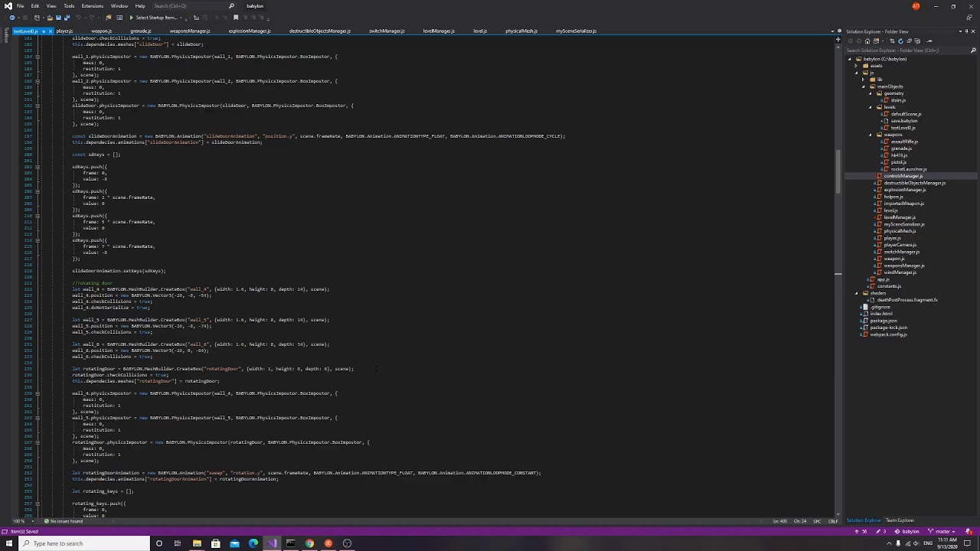The image size is (980, 551).
Task: Click the Windows taskbar search box
Action: pyautogui.click(x=84, y=543)
